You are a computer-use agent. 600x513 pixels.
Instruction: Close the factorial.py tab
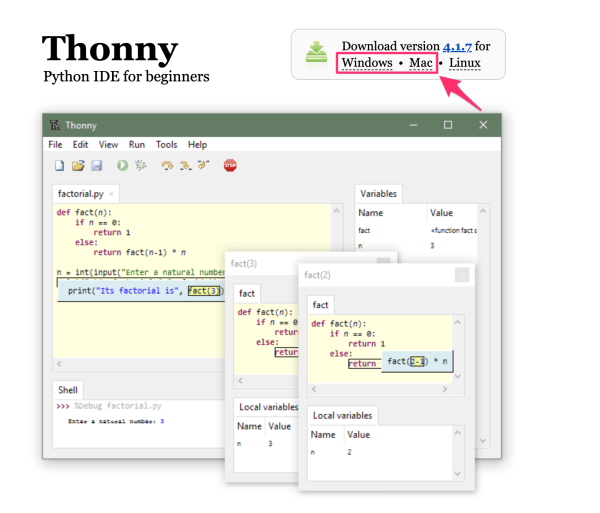pyautogui.click(x=111, y=194)
